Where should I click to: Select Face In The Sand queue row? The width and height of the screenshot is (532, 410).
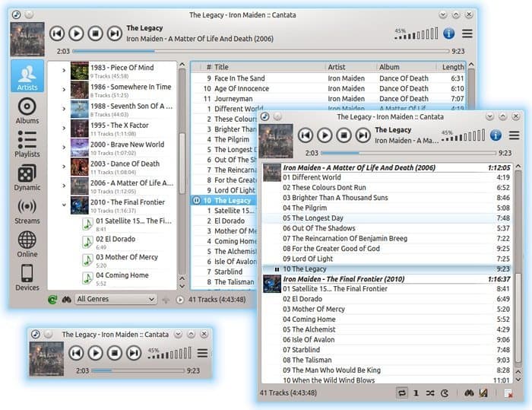coord(328,78)
